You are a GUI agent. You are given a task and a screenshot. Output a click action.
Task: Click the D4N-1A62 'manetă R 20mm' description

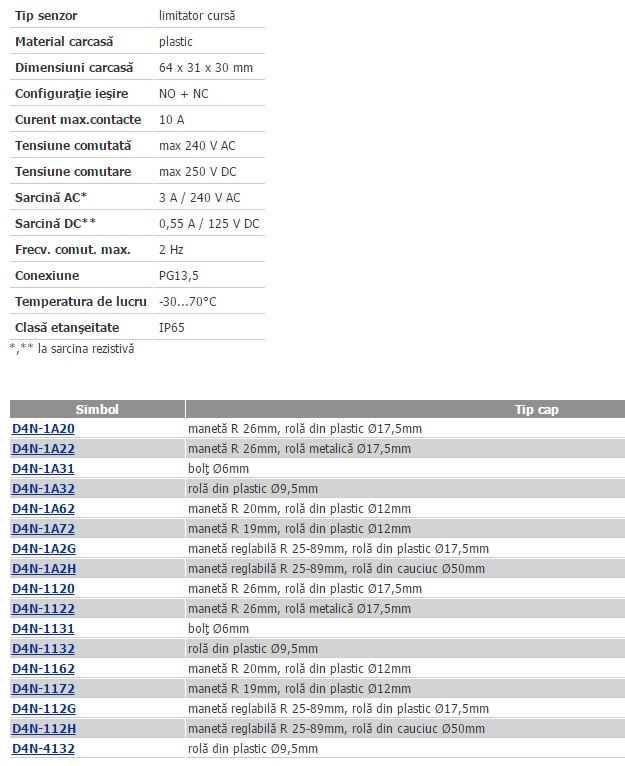299,509
